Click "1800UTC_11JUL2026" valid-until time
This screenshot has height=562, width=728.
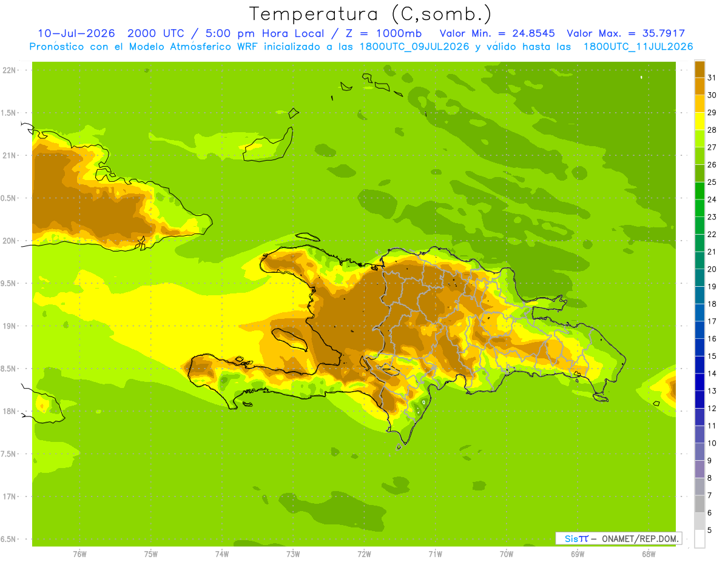tap(638, 47)
